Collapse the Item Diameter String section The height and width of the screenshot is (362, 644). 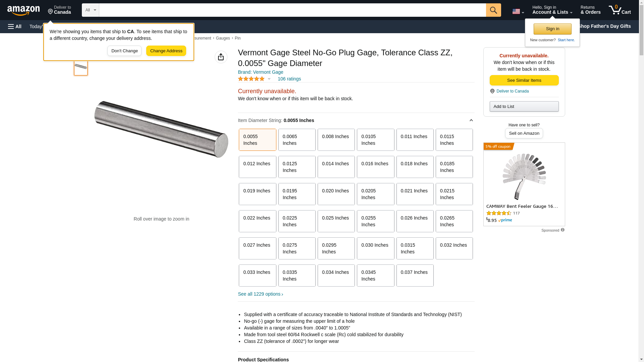tap(471, 120)
